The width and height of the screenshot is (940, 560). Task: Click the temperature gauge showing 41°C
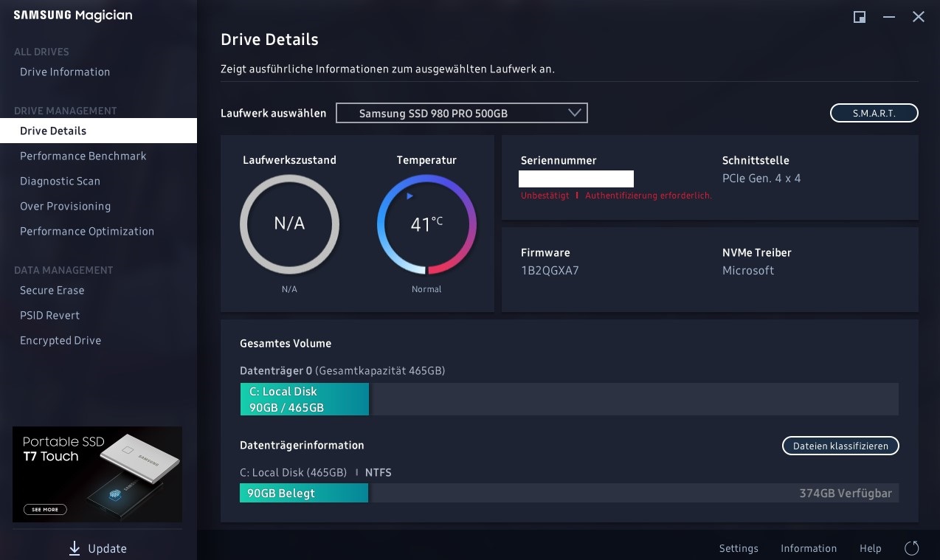pos(426,224)
